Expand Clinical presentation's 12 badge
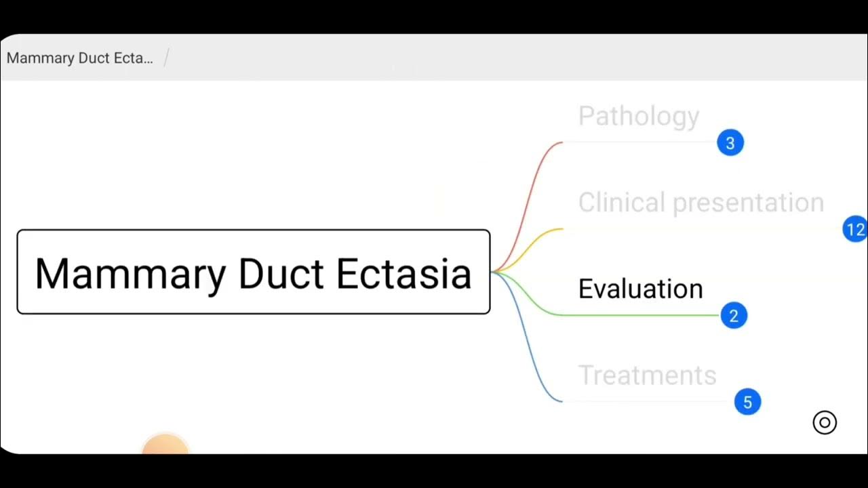 (x=855, y=230)
